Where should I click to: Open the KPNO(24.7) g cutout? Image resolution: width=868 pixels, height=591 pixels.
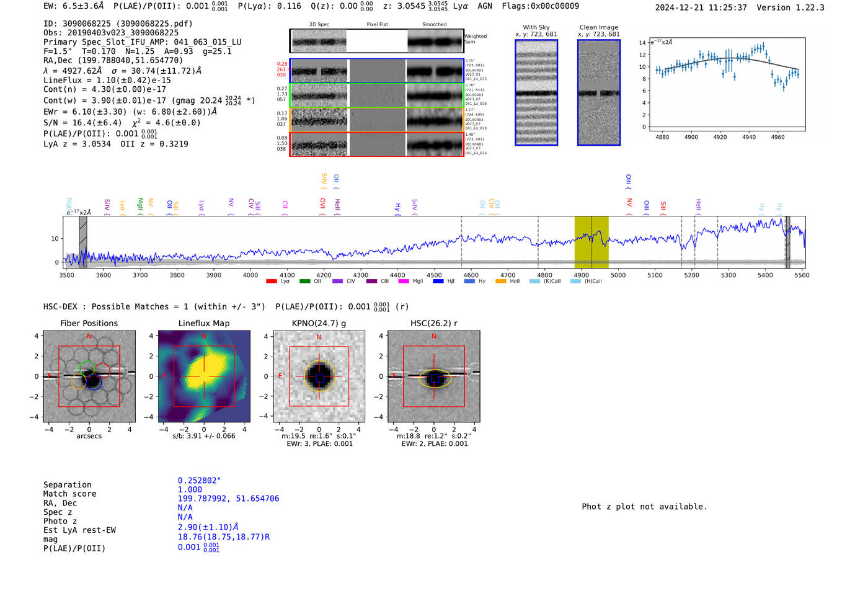tap(319, 376)
